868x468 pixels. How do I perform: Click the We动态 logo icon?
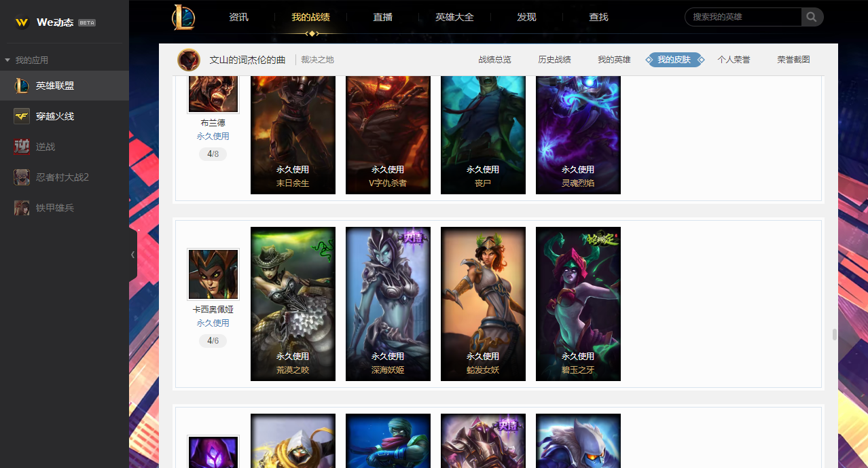click(22, 22)
